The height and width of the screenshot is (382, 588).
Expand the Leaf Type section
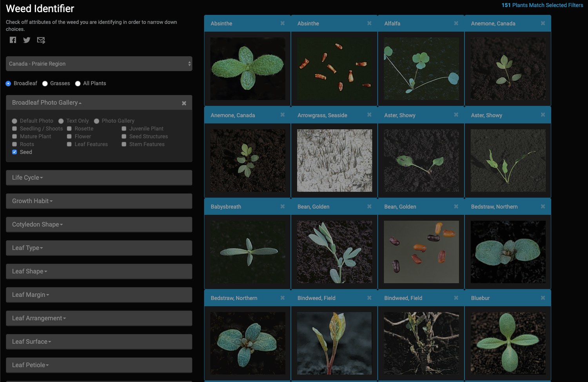pyautogui.click(x=99, y=248)
